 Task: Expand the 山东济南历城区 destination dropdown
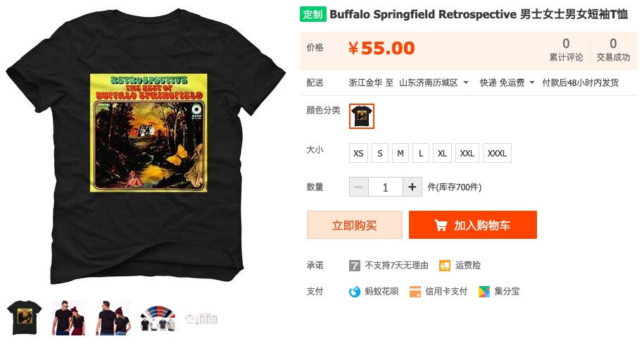click(434, 82)
